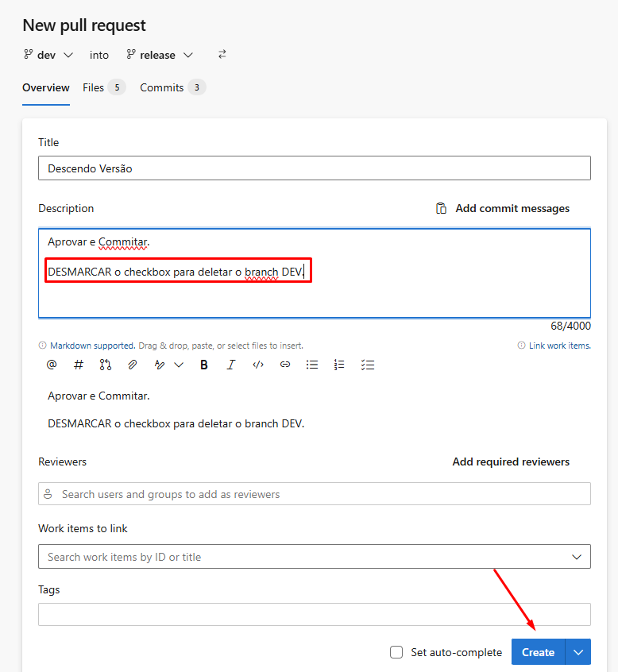Insert a task checklist
Viewport: 618px width, 672px height.
point(368,365)
